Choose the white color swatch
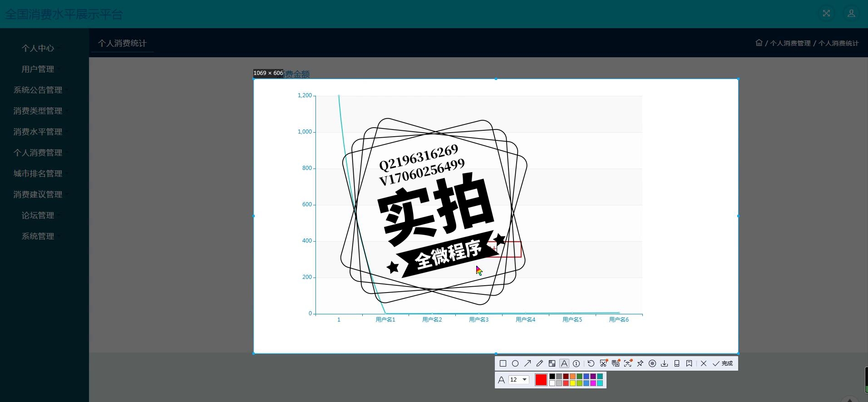 (x=552, y=383)
